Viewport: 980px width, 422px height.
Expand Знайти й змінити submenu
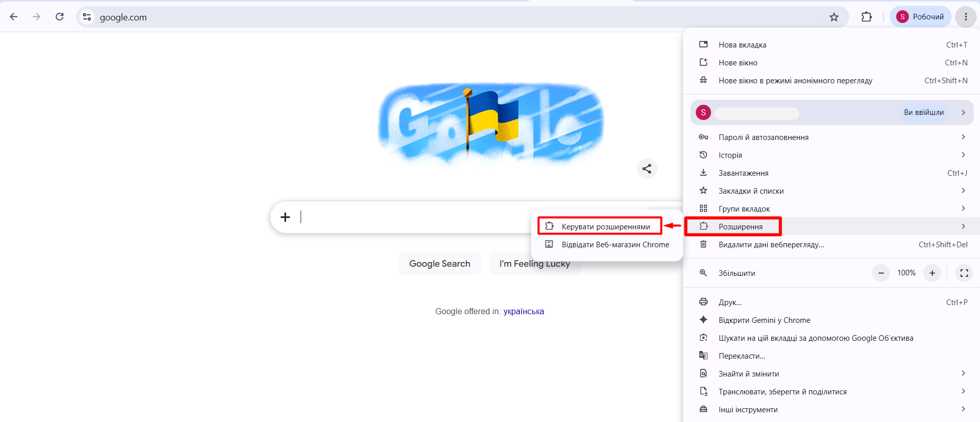tap(832, 374)
